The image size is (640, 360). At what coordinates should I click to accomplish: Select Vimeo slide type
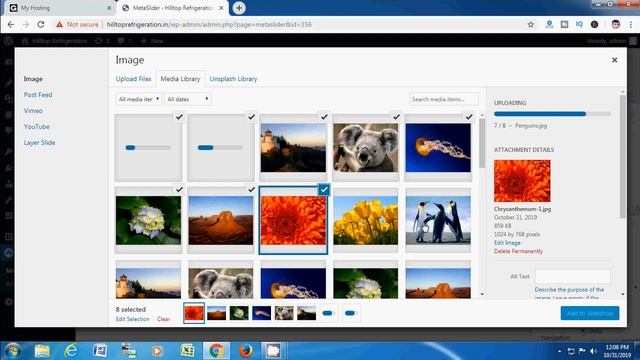click(33, 111)
